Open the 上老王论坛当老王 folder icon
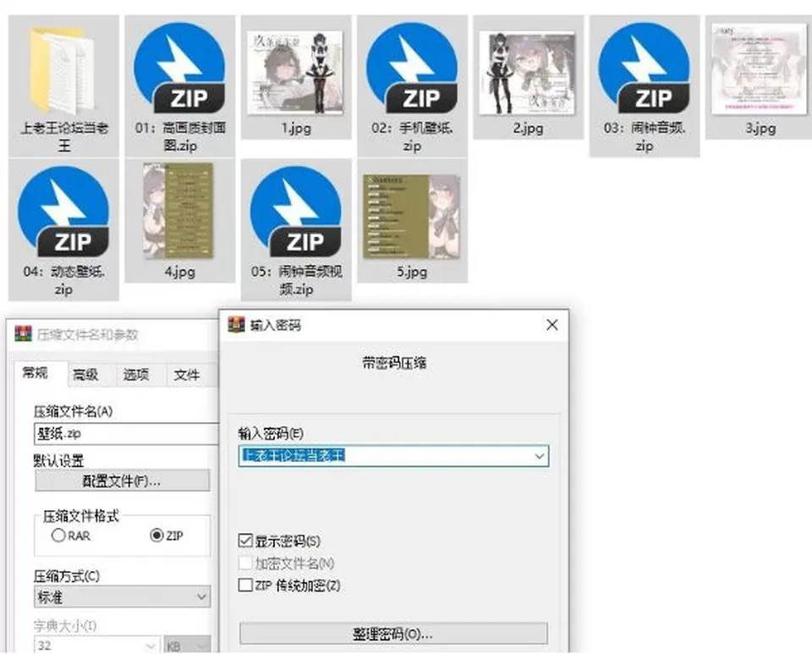812x654 pixels. pos(63,71)
